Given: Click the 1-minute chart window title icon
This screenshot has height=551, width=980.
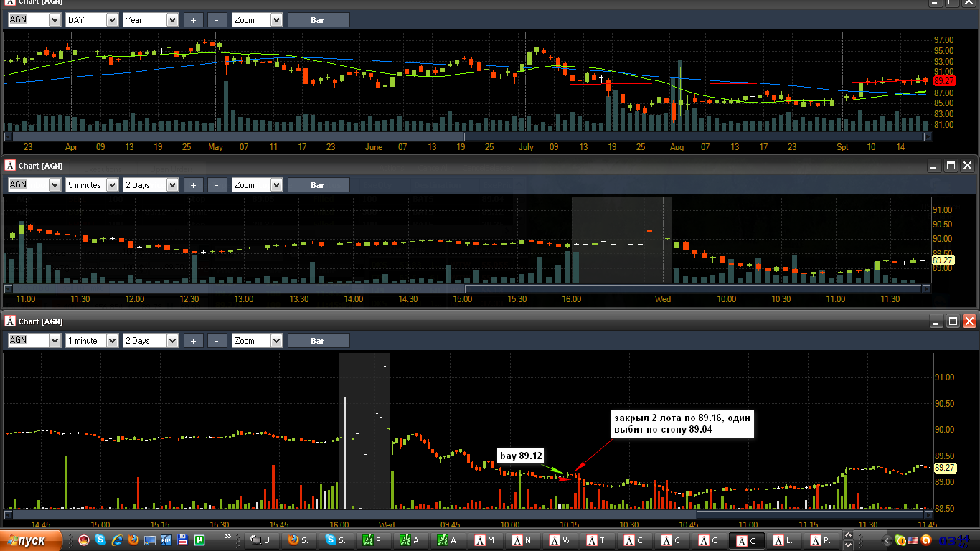Looking at the screenshot, I should tap(10, 321).
